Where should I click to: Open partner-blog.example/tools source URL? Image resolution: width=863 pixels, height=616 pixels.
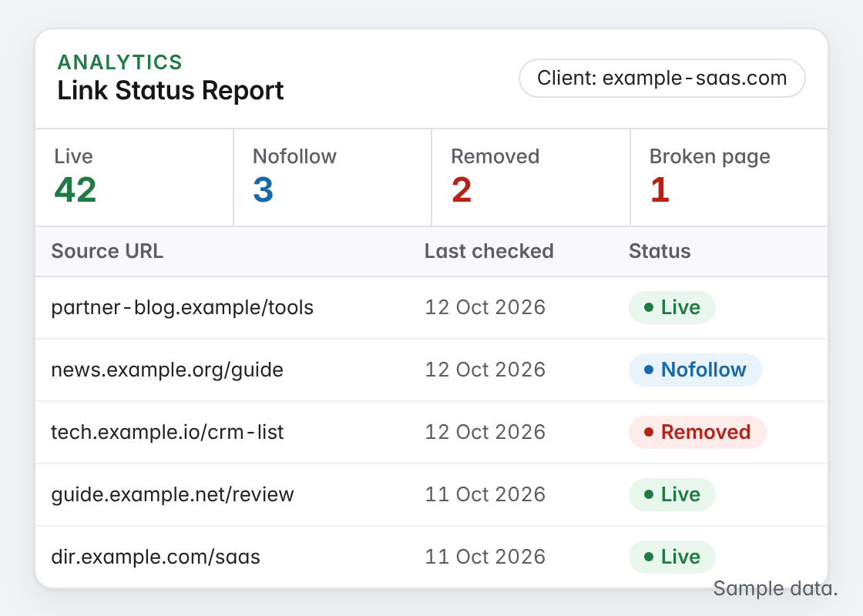(x=182, y=307)
